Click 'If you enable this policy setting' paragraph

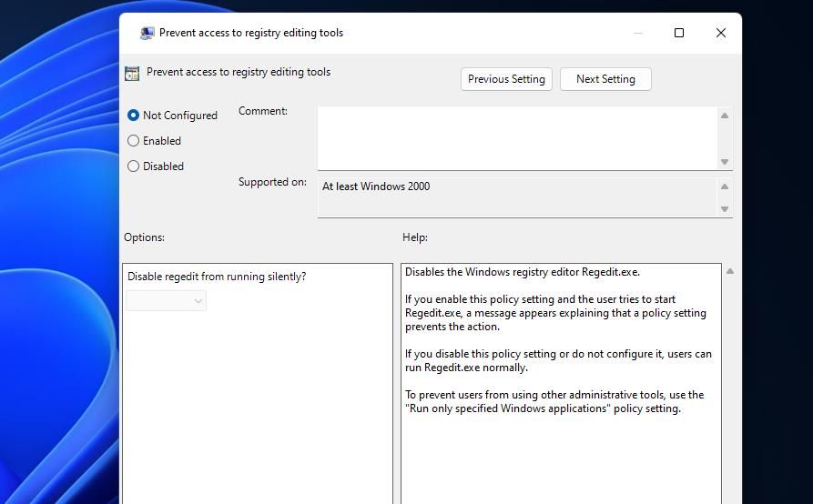click(x=555, y=313)
